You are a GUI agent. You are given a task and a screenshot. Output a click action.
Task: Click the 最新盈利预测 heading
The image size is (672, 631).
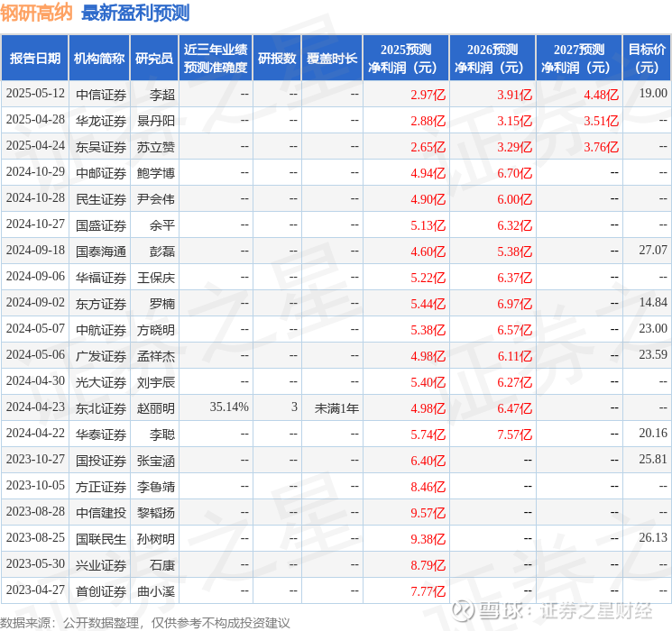(x=135, y=13)
